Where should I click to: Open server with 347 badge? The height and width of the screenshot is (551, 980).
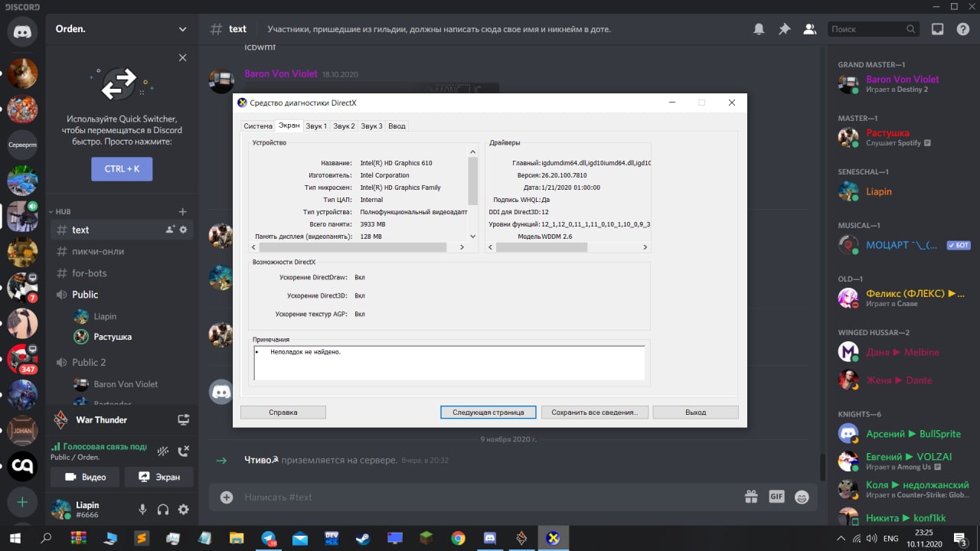(22, 359)
